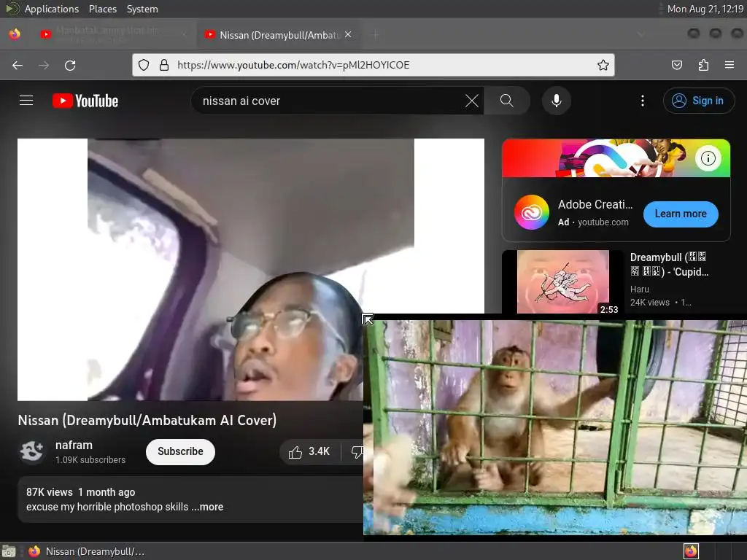Click the Adobe Creative Cloud logo

click(532, 212)
